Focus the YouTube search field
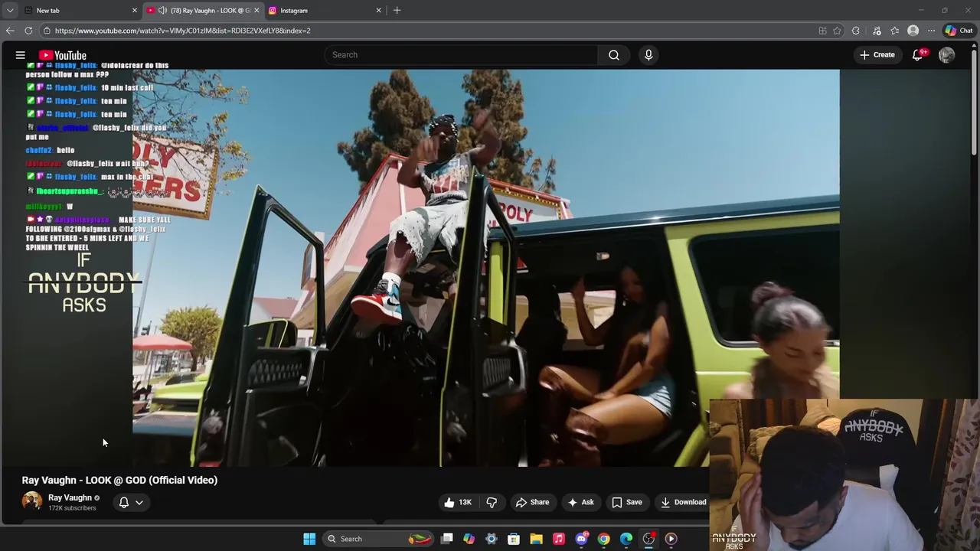Image resolution: width=980 pixels, height=551 pixels. click(462, 55)
